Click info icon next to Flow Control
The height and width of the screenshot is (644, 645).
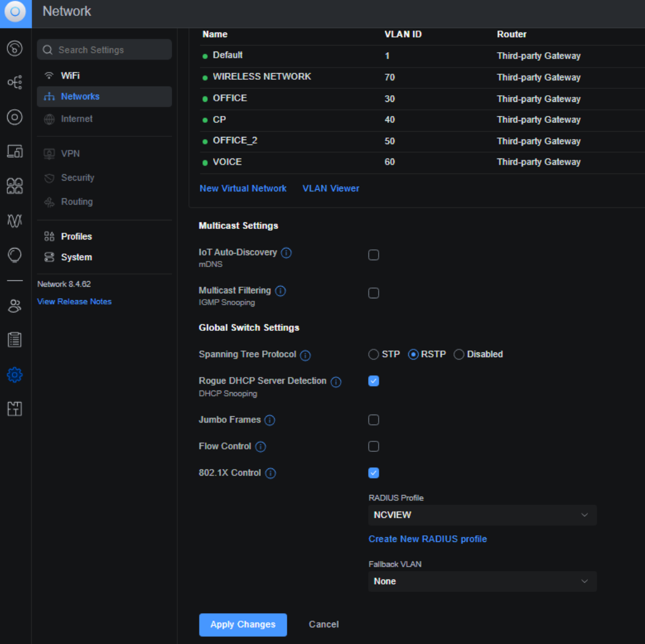(x=260, y=447)
